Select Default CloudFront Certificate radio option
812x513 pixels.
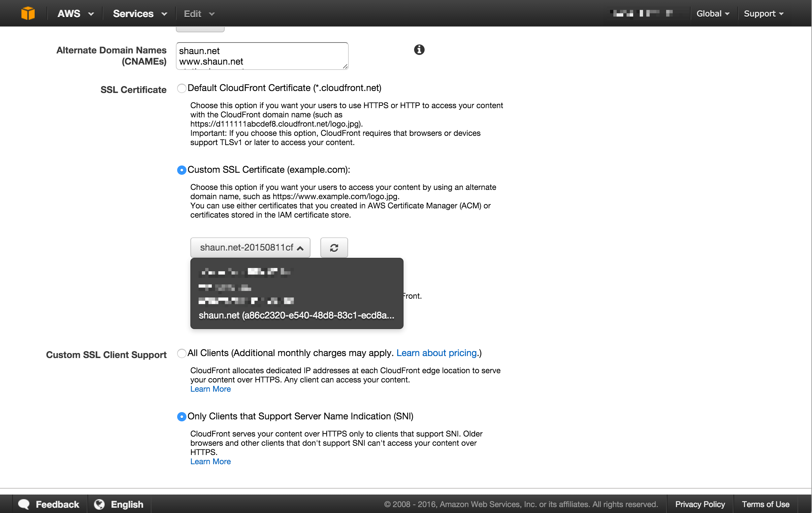[182, 88]
